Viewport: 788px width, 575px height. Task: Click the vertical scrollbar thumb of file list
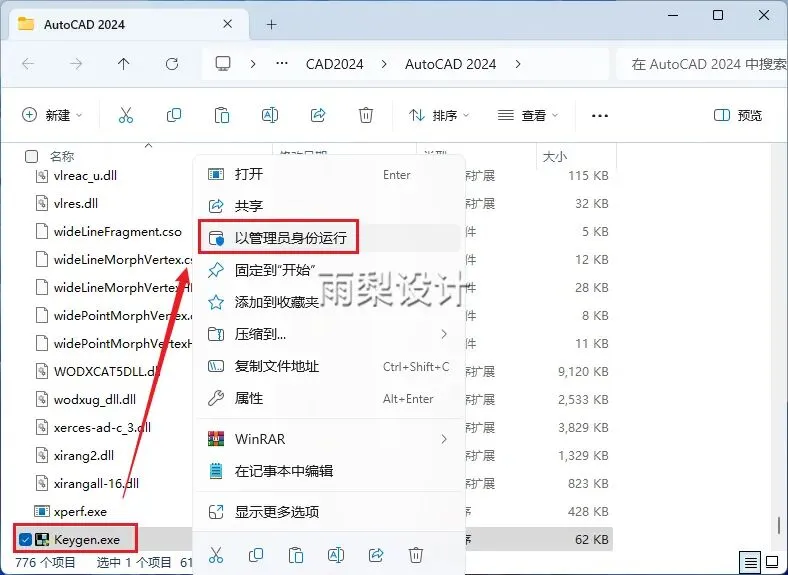[778, 526]
